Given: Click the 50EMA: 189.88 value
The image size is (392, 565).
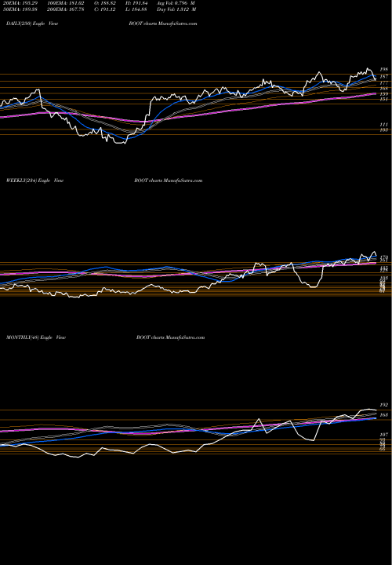Looking at the screenshot, I should point(22,9).
